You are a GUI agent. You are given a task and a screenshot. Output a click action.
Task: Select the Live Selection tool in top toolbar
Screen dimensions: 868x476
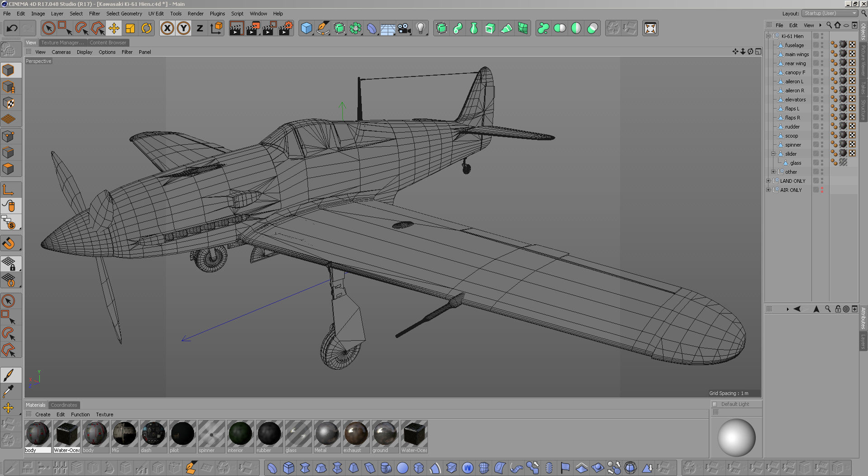coord(48,29)
